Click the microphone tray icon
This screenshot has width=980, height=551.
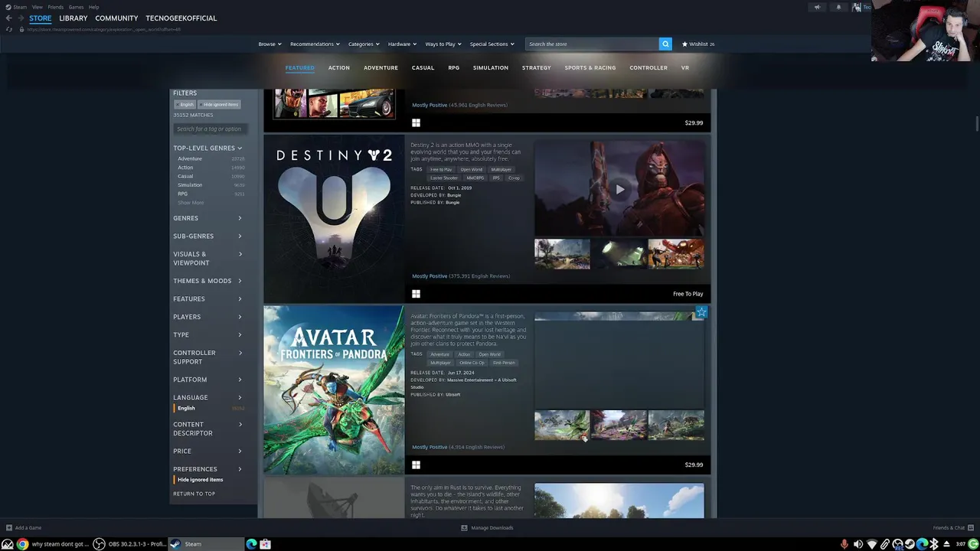coord(844,544)
